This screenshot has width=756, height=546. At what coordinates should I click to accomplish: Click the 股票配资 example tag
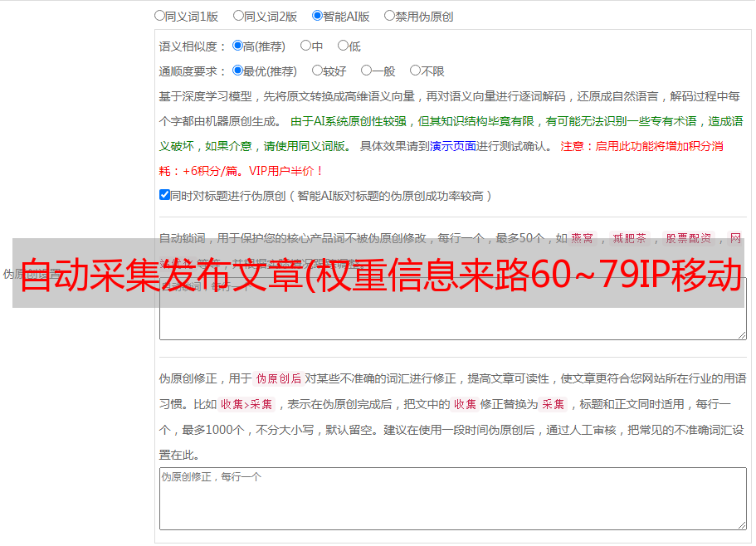click(689, 238)
